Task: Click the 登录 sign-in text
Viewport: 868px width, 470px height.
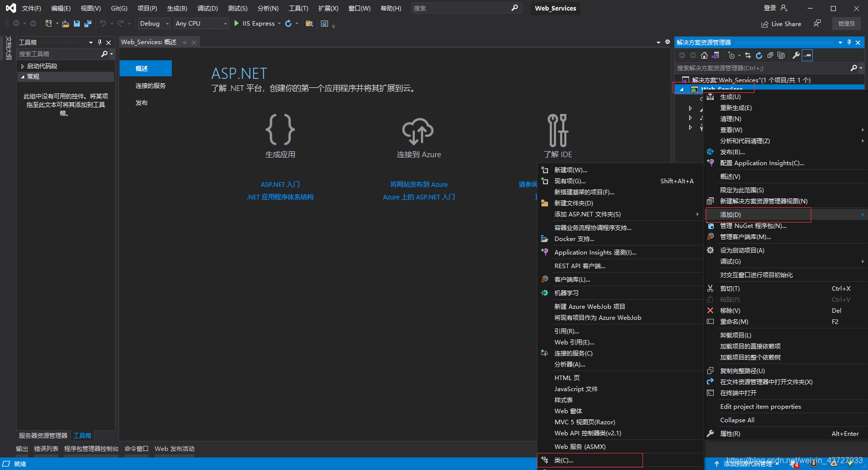Action: tap(770, 8)
